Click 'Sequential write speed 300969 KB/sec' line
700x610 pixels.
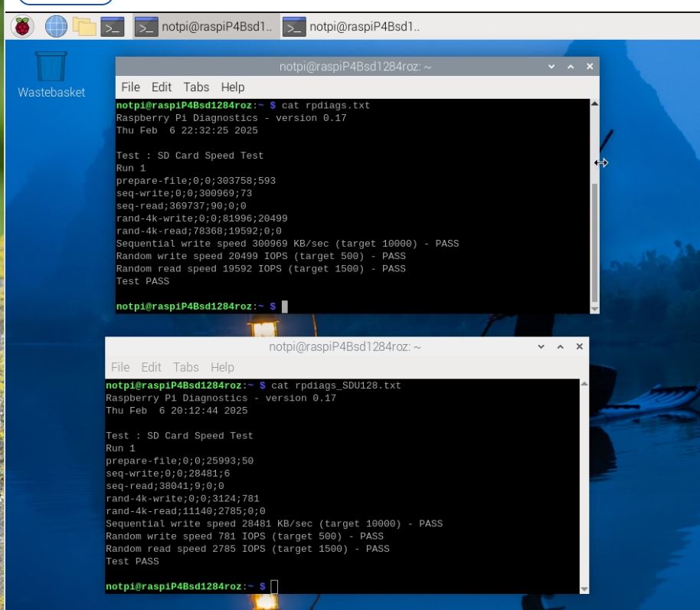pos(287,244)
